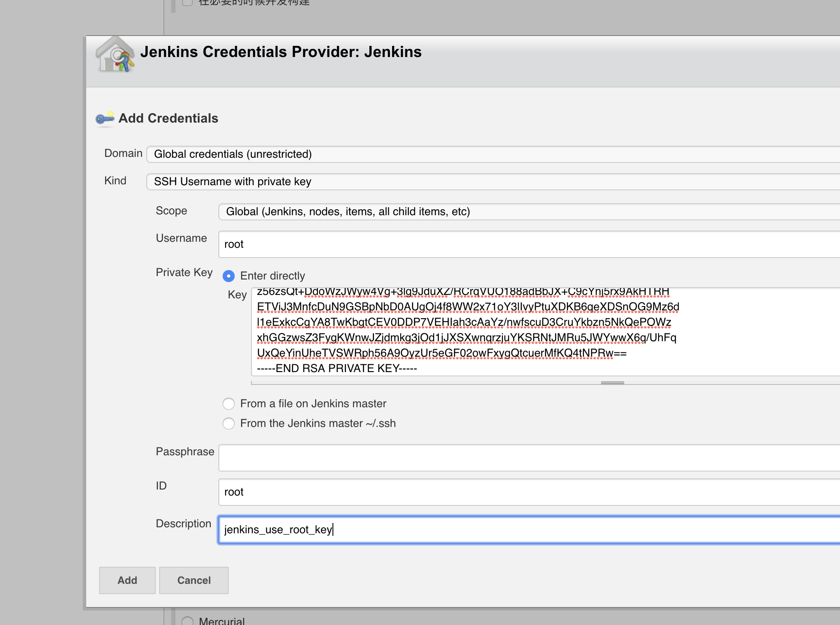Open the Scope dropdown showing Global
Viewport: 840px width, 625px height.
[529, 212]
